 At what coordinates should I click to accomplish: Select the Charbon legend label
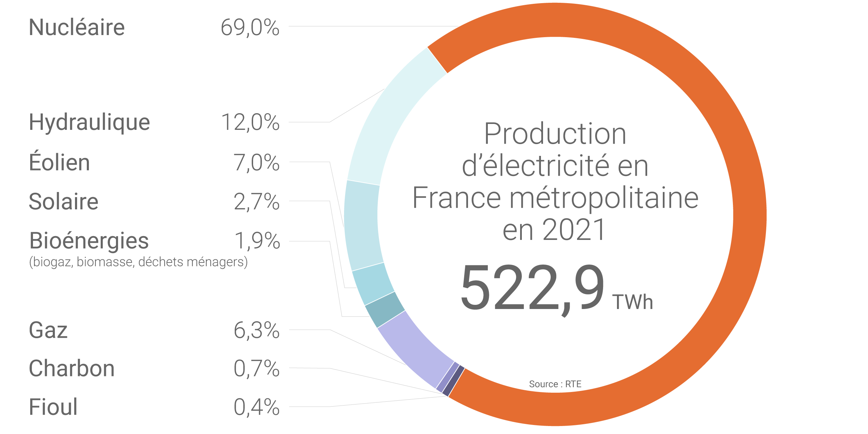(72, 368)
